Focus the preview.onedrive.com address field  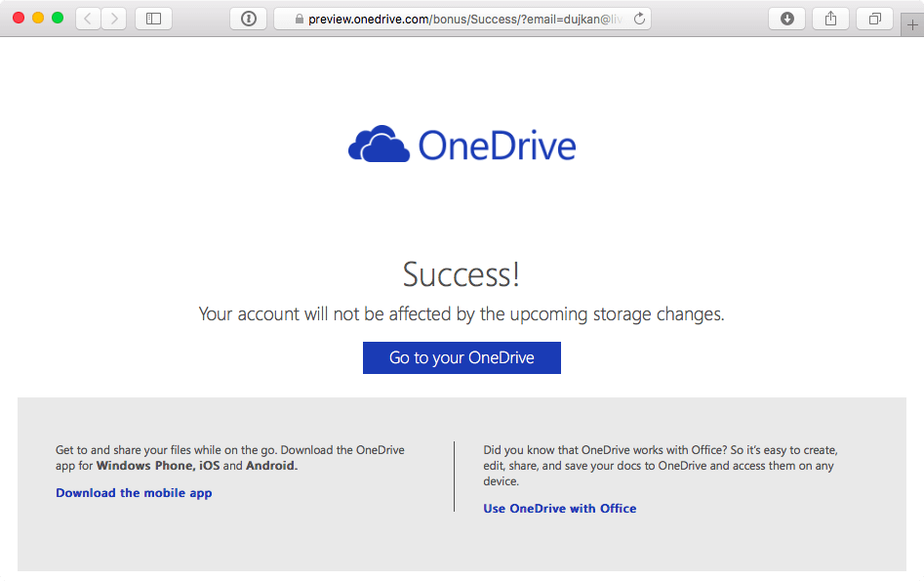click(462, 19)
